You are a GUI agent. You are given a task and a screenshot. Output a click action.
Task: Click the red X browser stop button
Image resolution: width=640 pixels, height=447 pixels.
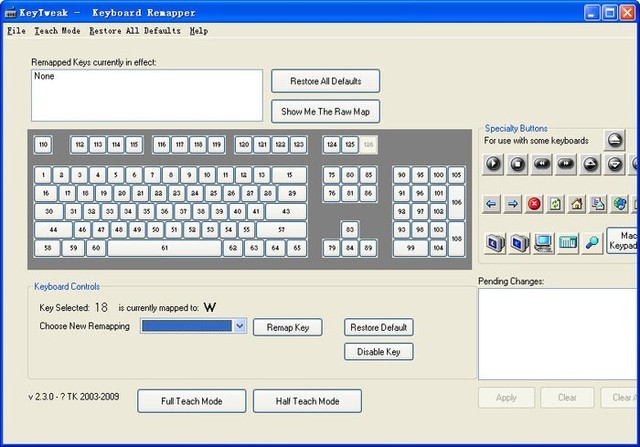point(534,204)
